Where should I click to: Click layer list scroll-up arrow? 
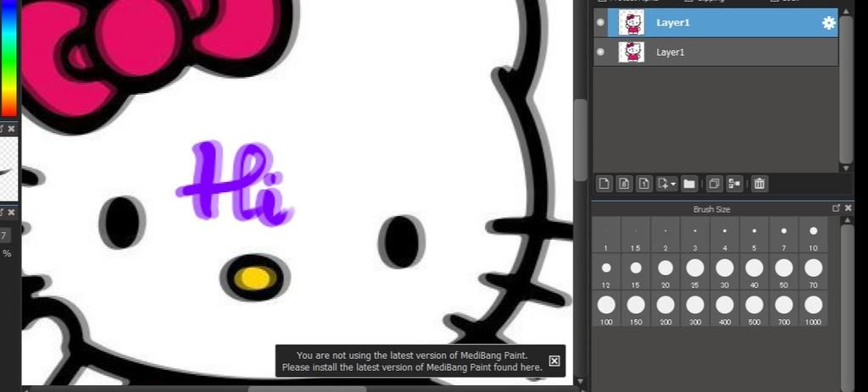(x=845, y=10)
